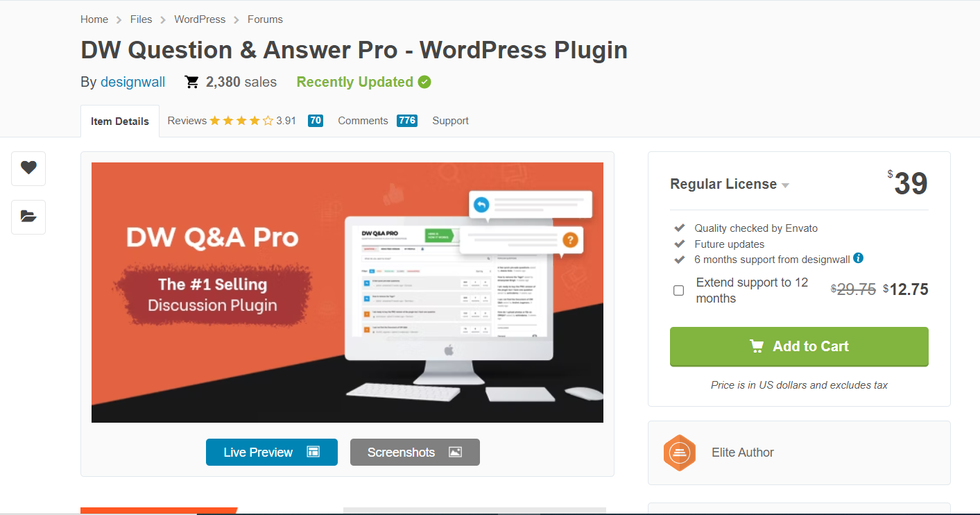This screenshot has width=980, height=515.
Task: Open the Support tab
Action: pyautogui.click(x=451, y=121)
